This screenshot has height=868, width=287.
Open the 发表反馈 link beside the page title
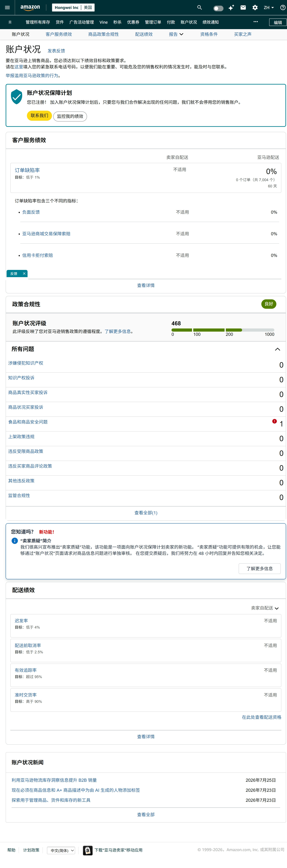[56, 51]
